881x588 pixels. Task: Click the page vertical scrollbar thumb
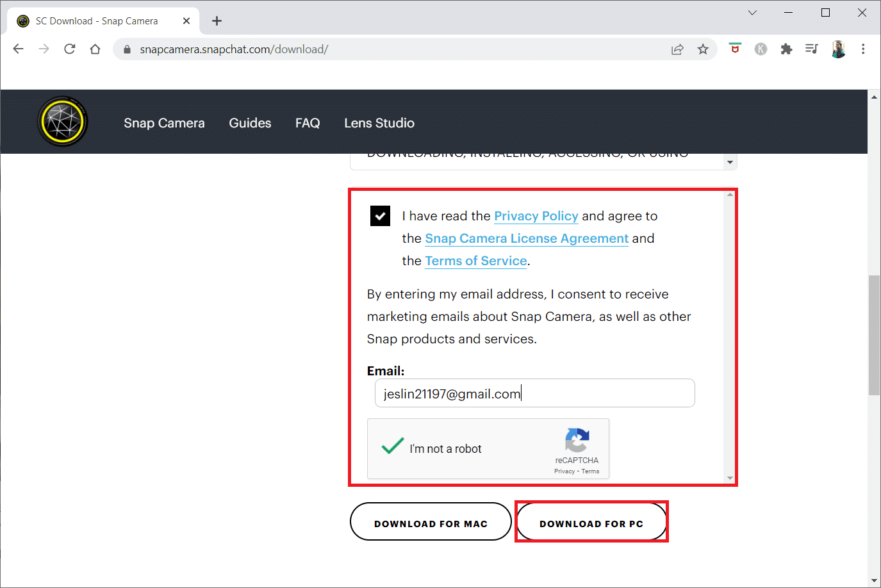coord(874,335)
